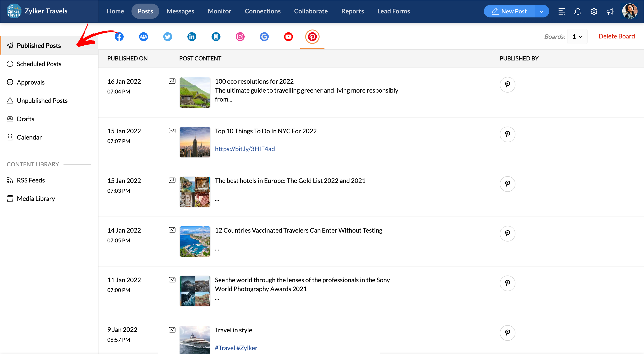Open the Boards number dropdown
644x354 pixels.
pos(577,37)
